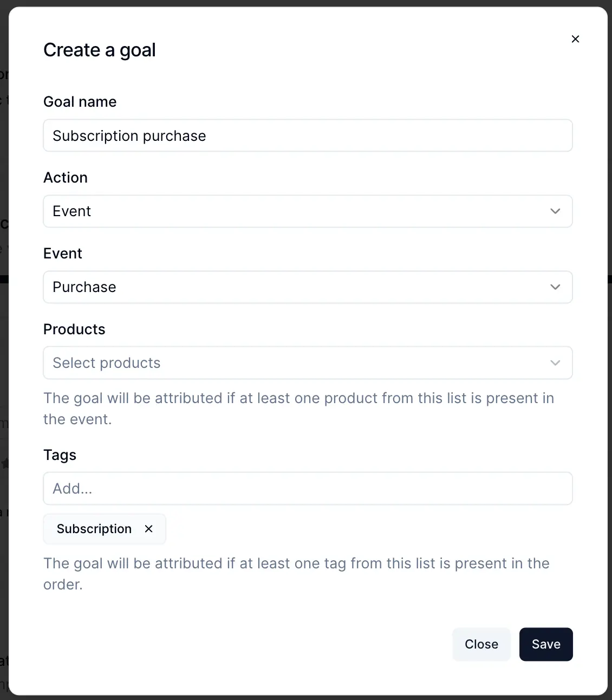Screen dimensions: 612x700
Task: Click the chevron on the Event dropdown
Action: click(555, 287)
